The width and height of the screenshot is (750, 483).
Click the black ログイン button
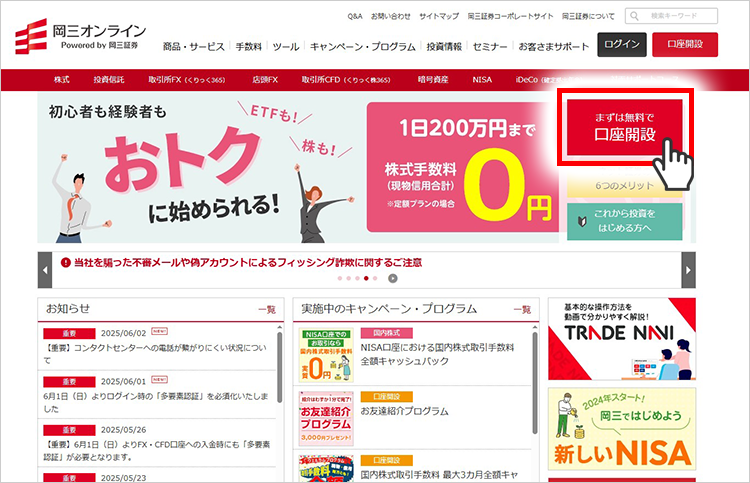(x=622, y=44)
